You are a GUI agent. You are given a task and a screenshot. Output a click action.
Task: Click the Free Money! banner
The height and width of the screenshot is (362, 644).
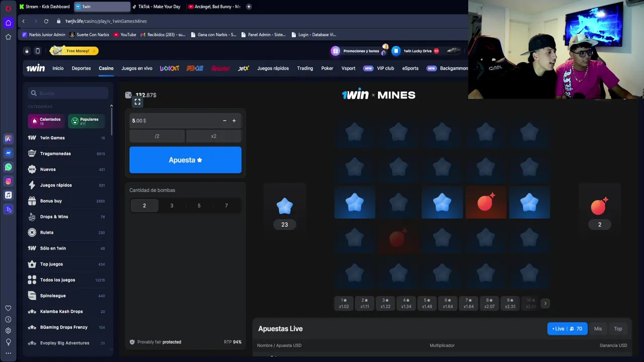click(74, 51)
